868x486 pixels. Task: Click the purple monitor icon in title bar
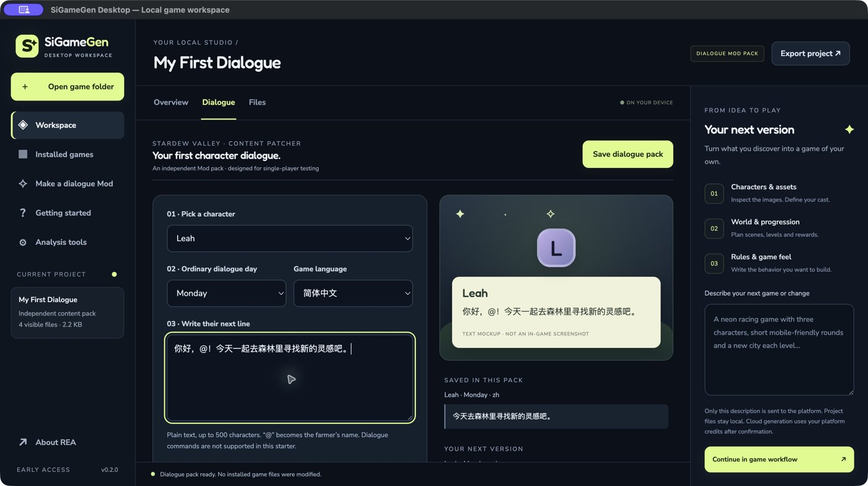(x=24, y=10)
